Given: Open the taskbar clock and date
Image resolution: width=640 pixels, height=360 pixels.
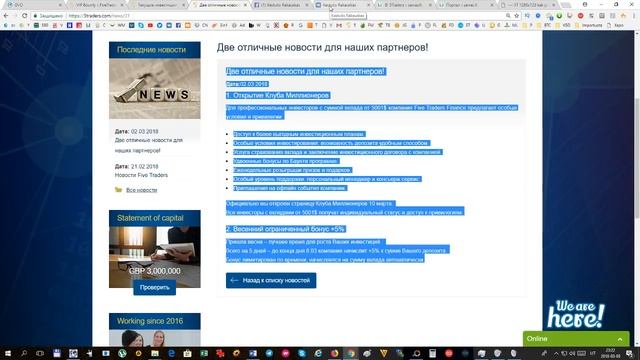Looking at the screenshot, I should 611,353.
